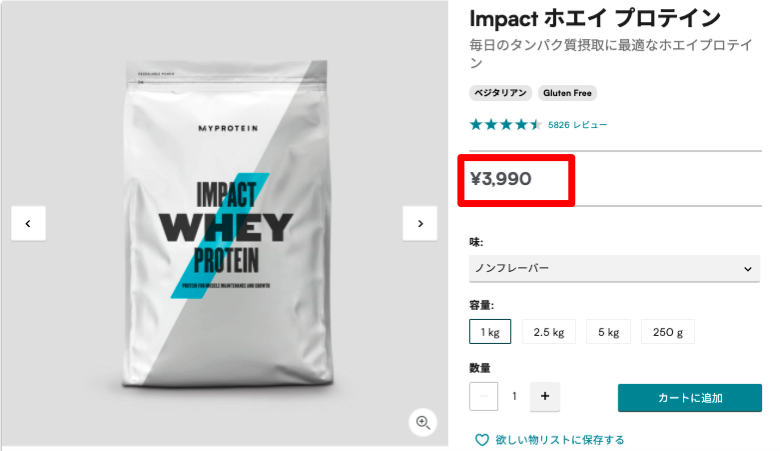Increase quantity with the plus button
Screen dimensions: 780x451
545,396
